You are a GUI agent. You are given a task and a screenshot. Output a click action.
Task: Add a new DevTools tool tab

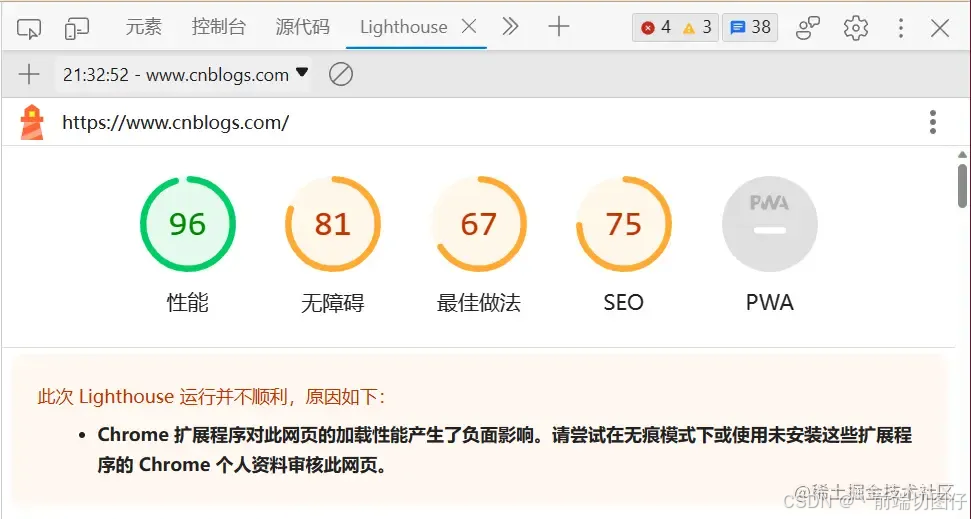[559, 27]
